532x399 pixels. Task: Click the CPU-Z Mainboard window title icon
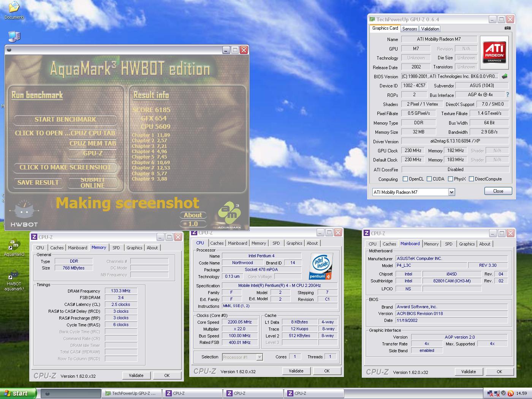pos(367,233)
